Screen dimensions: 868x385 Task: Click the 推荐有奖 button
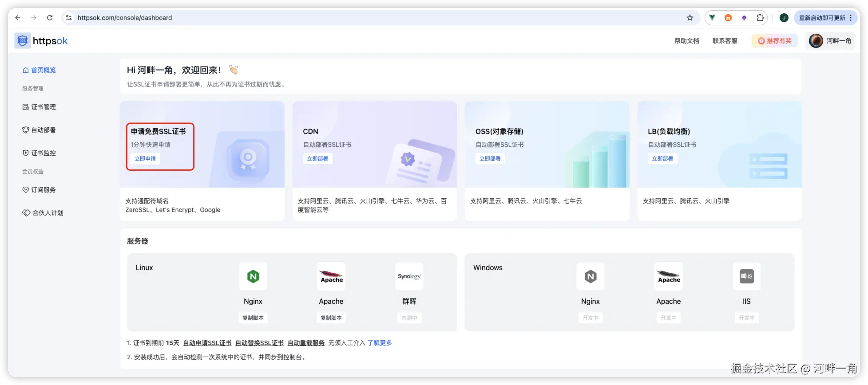click(x=774, y=41)
